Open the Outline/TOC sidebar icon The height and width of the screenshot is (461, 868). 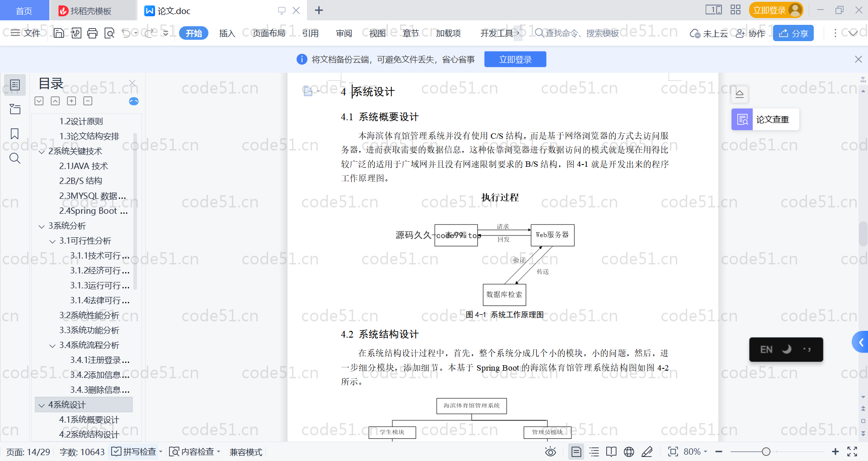click(15, 85)
